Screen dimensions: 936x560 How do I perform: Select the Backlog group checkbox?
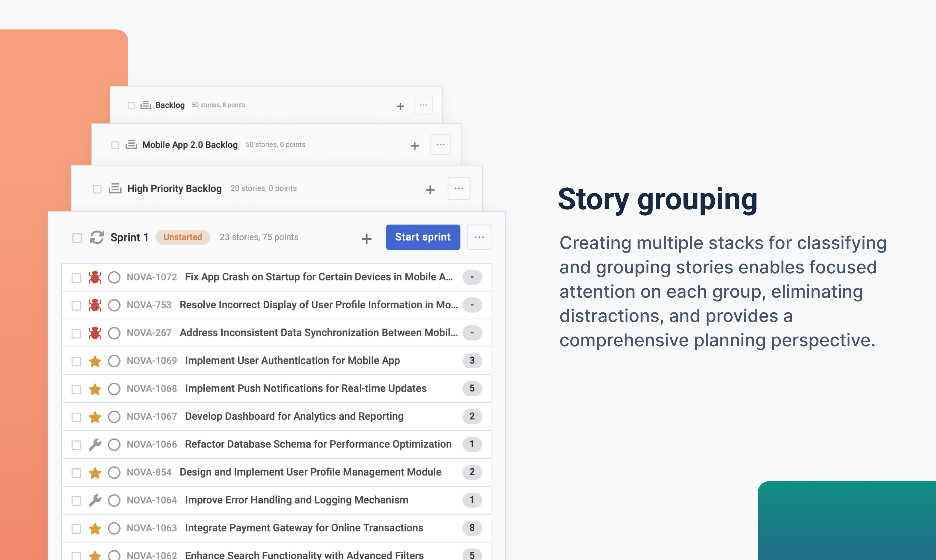(131, 105)
